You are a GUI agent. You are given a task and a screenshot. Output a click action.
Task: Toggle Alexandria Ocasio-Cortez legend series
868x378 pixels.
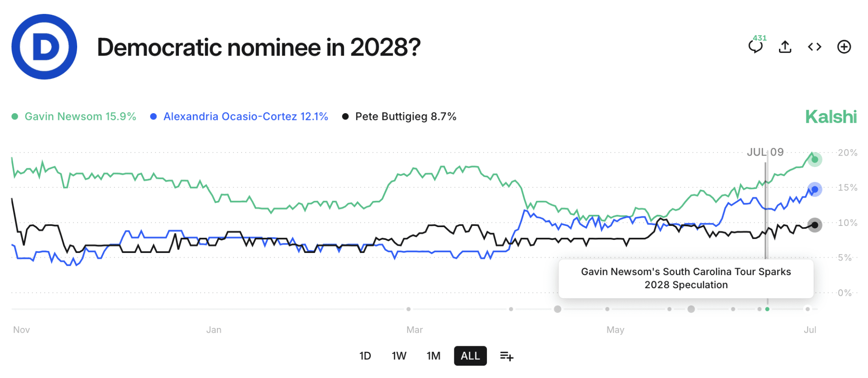pyautogui.click(x=239, y=117)
